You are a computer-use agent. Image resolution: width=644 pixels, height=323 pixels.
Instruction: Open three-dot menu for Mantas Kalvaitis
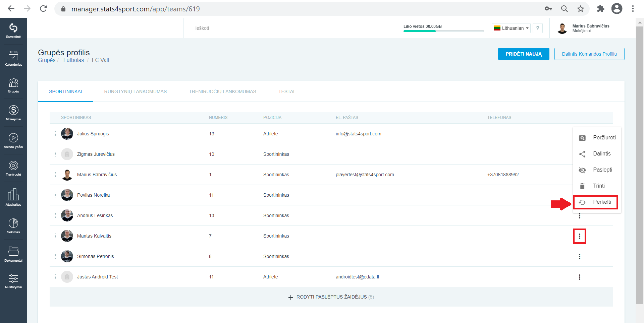579,236
